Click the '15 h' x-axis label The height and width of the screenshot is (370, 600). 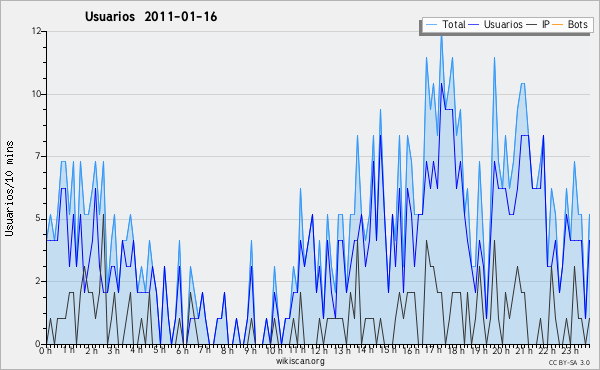tap(388, 350)
